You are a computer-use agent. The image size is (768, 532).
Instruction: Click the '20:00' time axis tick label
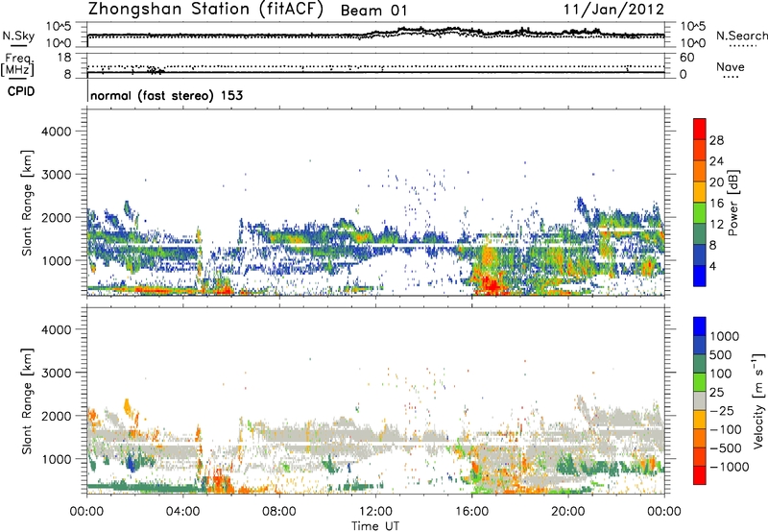pyautogui.click(x=567, y=512)
